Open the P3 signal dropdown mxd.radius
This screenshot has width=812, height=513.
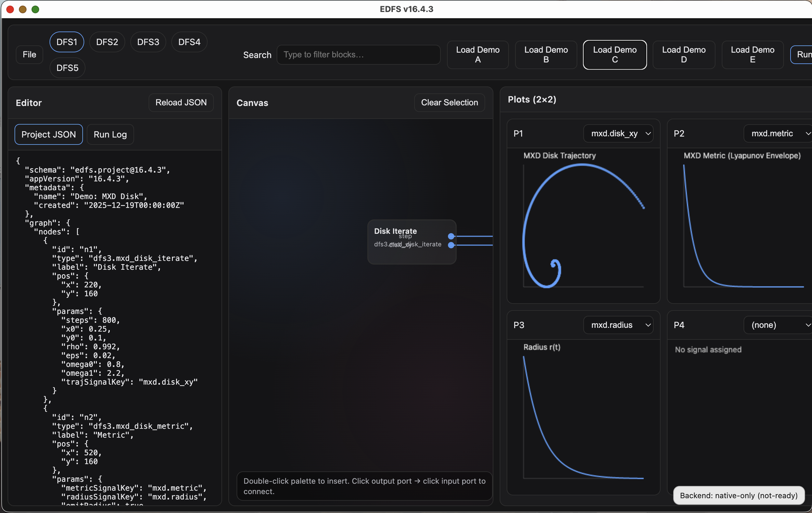coord(618,325)
